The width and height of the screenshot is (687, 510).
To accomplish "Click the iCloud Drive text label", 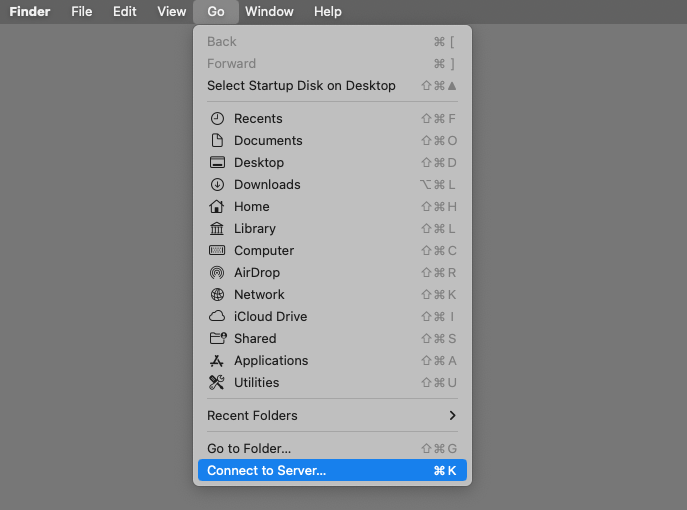I will pyautogui.click(x=270, y=316).
